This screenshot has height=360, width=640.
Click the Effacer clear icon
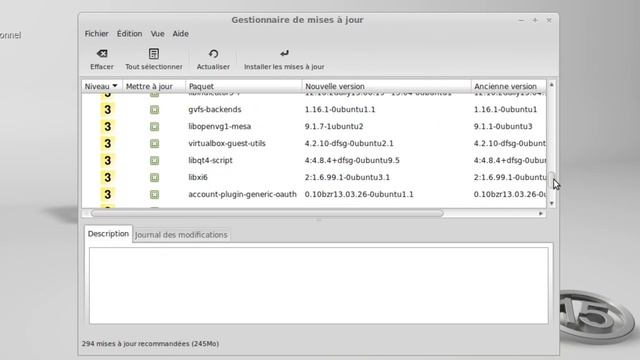(x=102, y=53)
